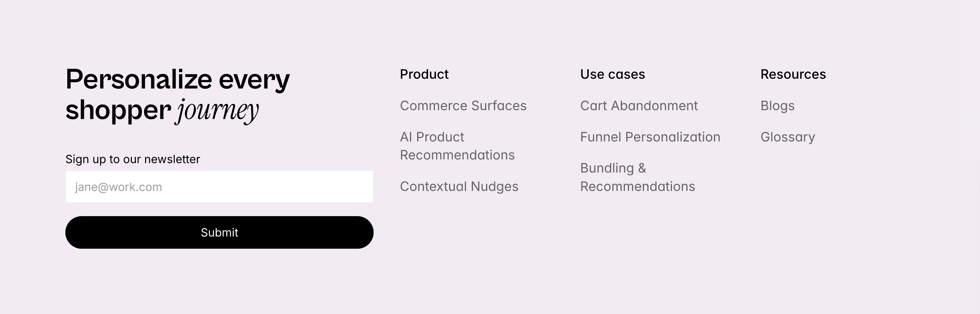Select the Use cases column heading

[x=612, y=74]
